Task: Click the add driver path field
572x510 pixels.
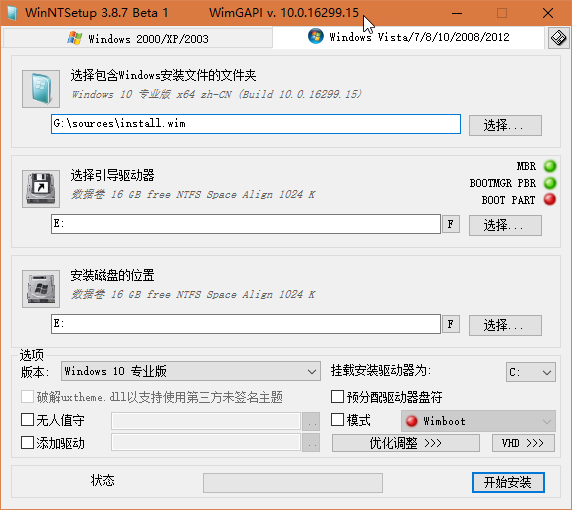Action: coord(206,443)
